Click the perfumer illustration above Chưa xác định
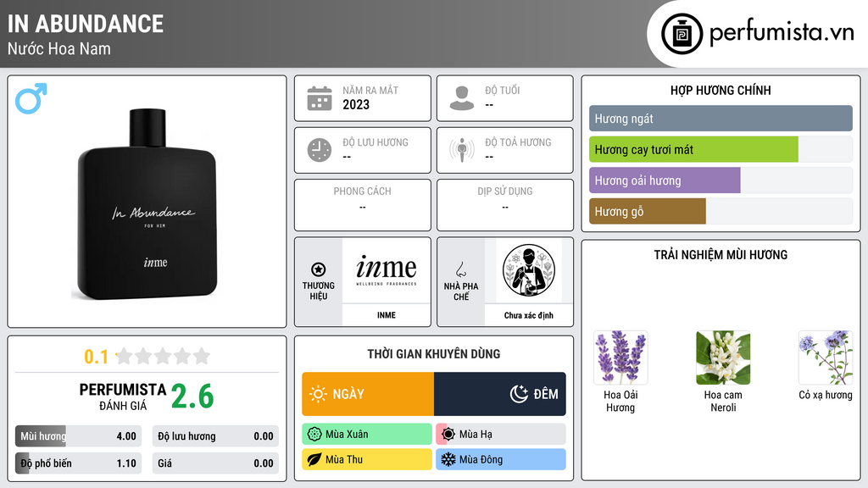The image size is (868, 488). click(529, 270)
